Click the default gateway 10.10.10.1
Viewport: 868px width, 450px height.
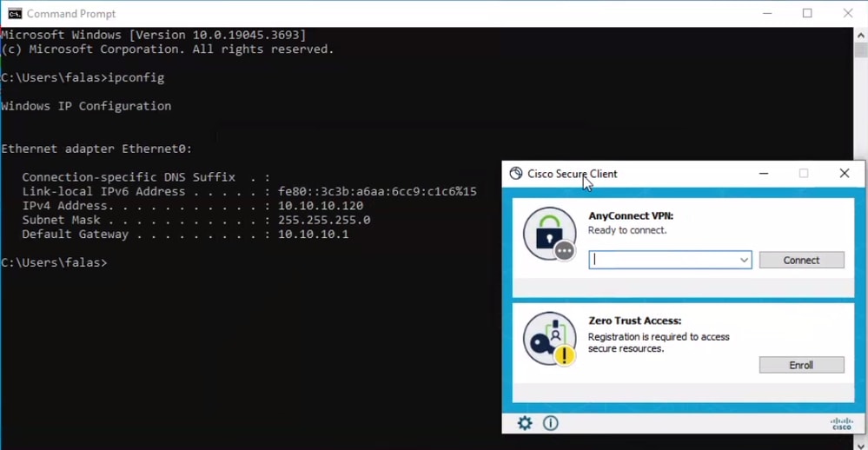pyautogui.click(x=314, y=235)
